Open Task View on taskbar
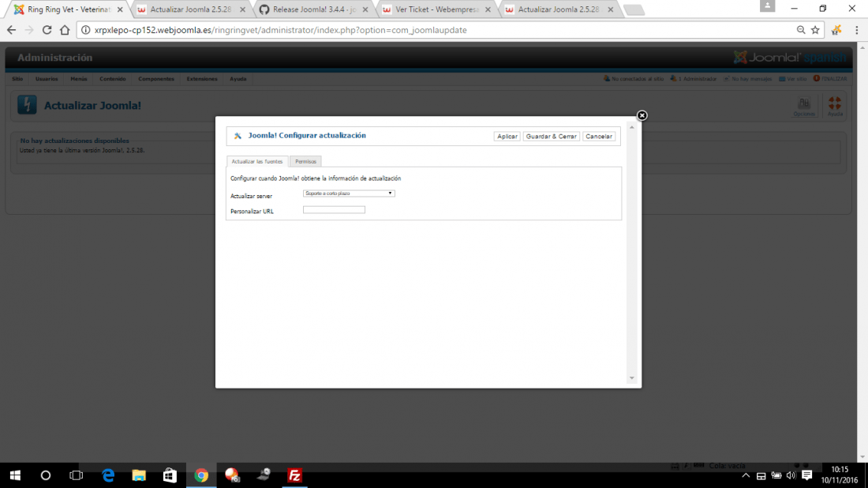Image resolution: width=868 pixels, height=488 pixels. (77, 475)
